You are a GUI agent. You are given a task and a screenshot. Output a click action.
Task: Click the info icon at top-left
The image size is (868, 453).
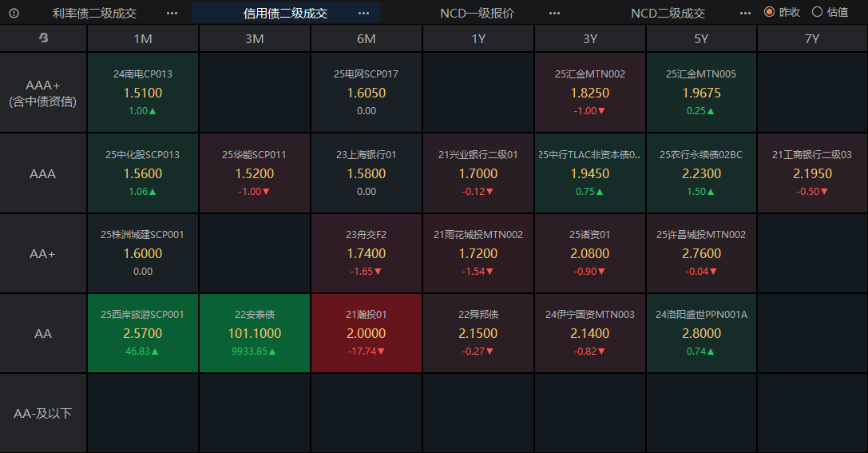14,13
